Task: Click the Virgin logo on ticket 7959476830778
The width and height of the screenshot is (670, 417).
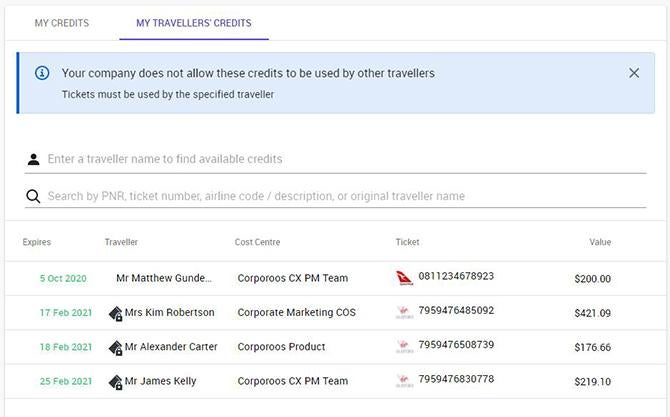Action: point(404,381)
